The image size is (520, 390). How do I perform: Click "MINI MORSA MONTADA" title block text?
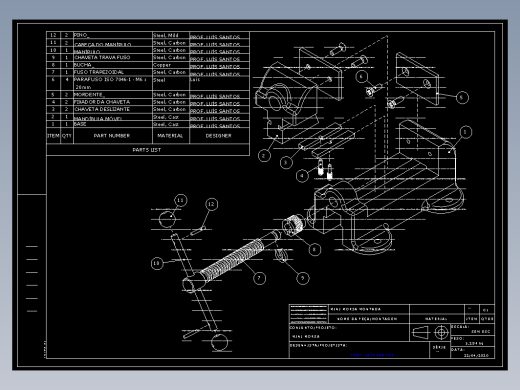[355, 309]
